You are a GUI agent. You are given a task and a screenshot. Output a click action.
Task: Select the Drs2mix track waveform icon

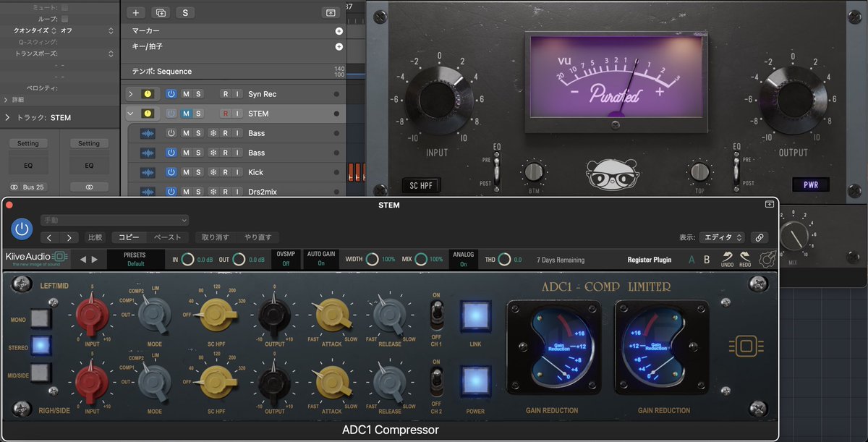[x=148, y=192]
